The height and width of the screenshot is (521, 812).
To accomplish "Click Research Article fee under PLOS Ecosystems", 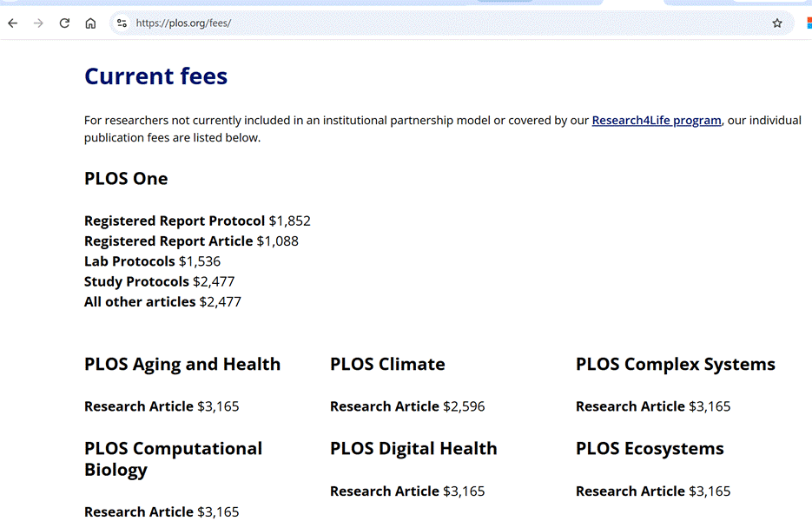I will pyautogui.click(x=653, y=491).
